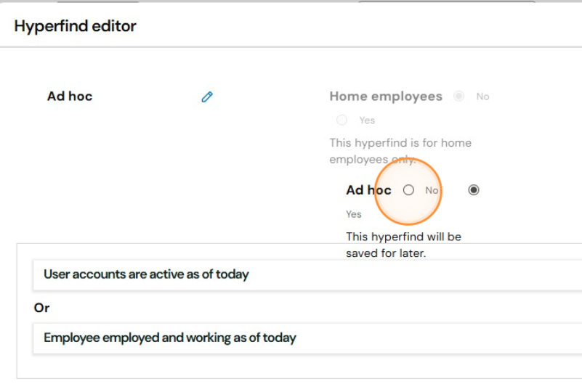
Task: Click the pencil edit icon beside Ad hoc name
Action: (207, 97)
